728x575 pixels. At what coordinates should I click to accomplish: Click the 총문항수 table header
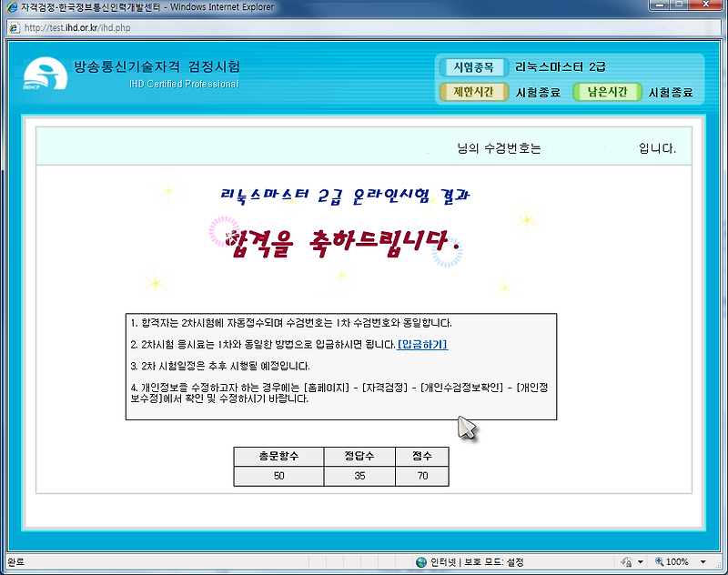(278, 456)
